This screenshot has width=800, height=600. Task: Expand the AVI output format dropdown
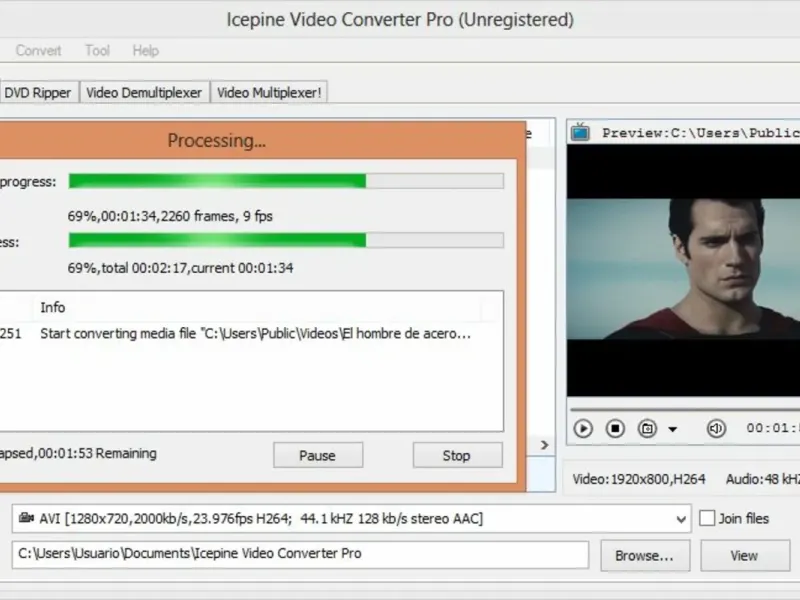(x=681, y=519)
